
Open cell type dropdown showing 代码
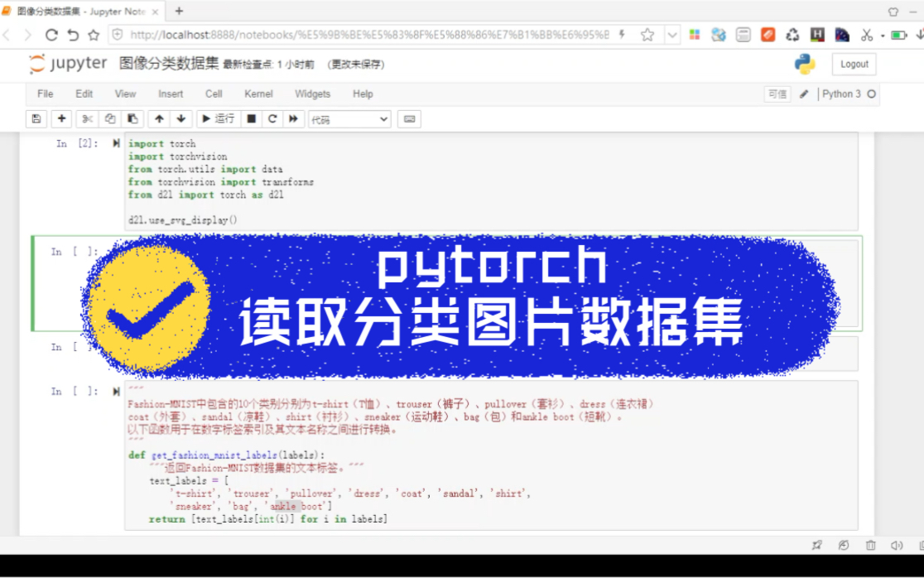[x=349, y=119]
